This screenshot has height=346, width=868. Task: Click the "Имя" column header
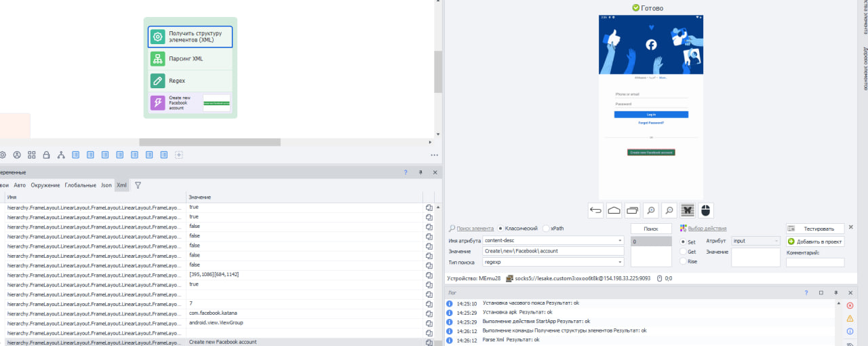[x=95, y=196]
